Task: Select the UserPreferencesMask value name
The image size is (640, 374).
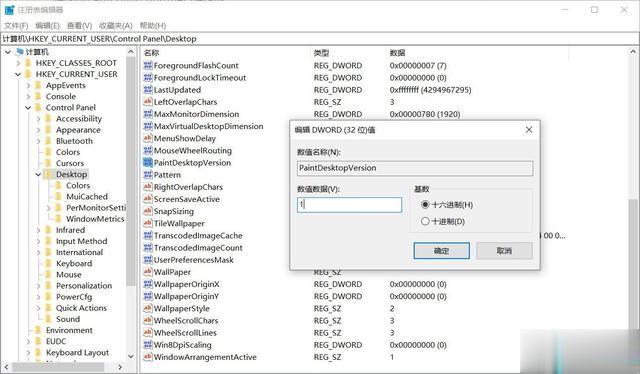Action: click(x=193, y=260)
